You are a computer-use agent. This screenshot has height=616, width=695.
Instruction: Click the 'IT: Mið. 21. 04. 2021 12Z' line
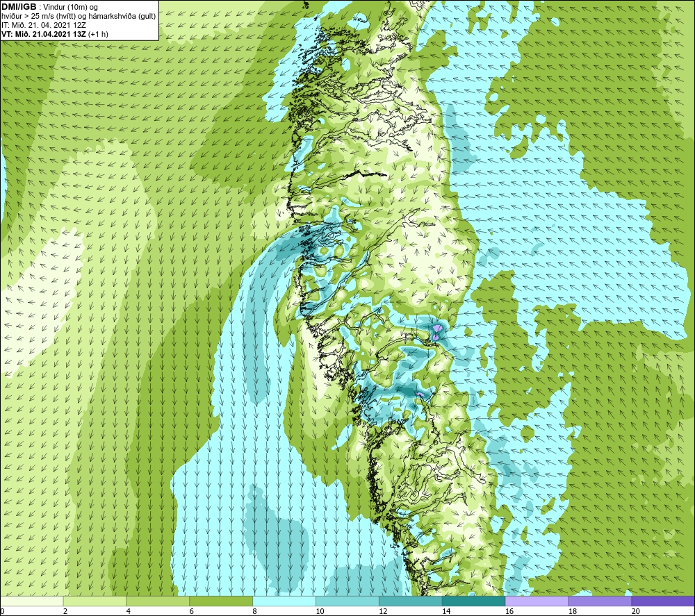coord(43,25)
